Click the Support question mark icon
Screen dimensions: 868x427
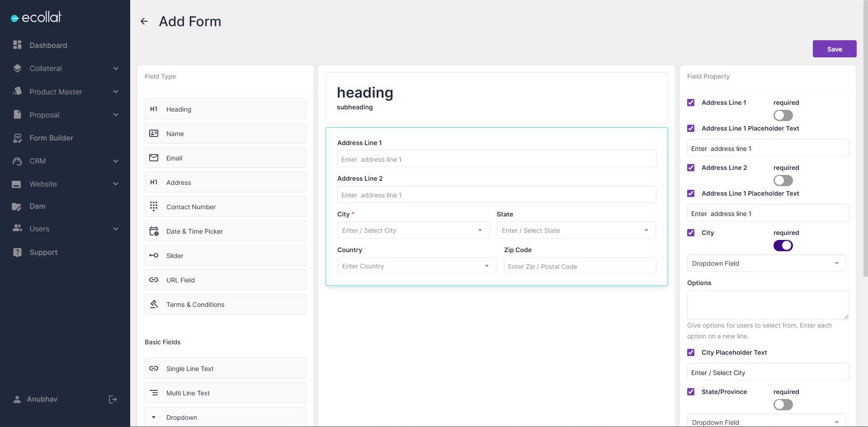[17, 252]
